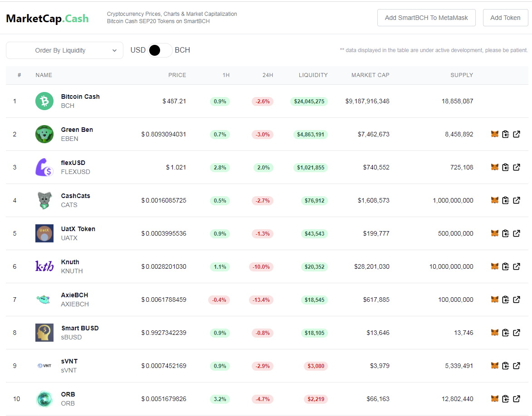Open the external link icon for Smart BUSD

click(517, 333)
